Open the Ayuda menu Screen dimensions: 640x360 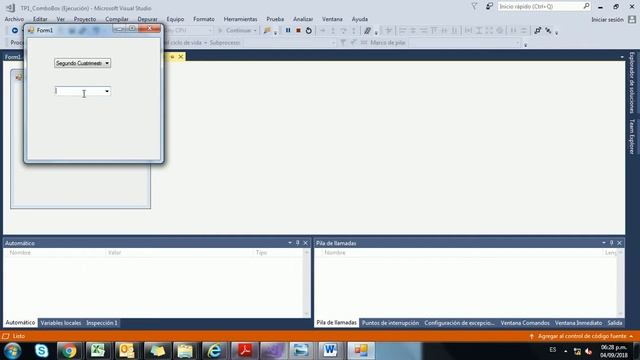(x=360, y=19)
